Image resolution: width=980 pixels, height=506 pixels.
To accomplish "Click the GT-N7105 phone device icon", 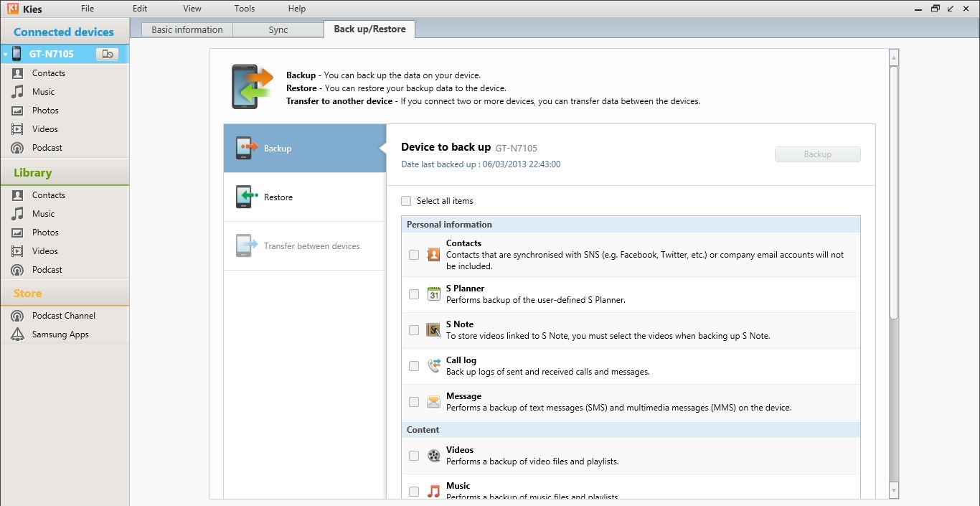I will point(17,54).
